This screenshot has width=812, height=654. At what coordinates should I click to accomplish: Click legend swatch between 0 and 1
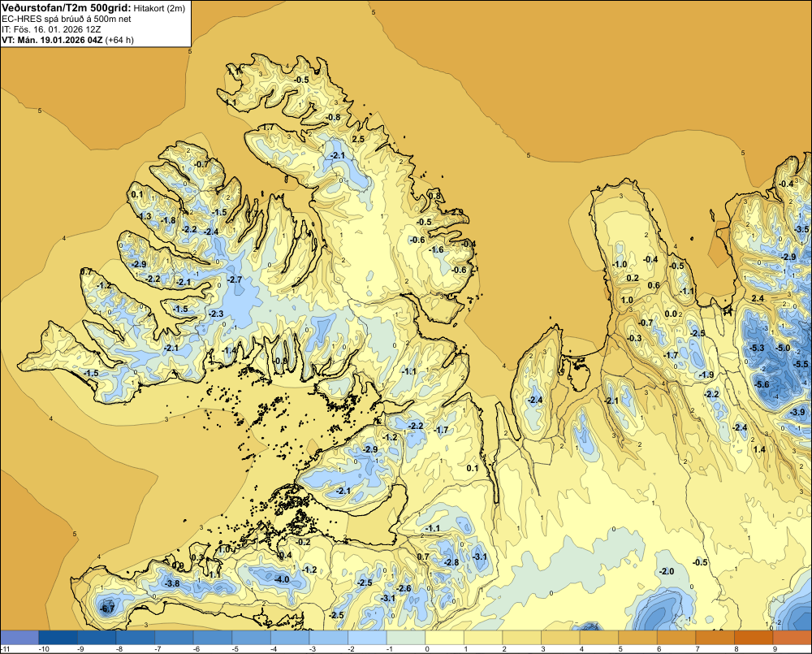[445, 637]
